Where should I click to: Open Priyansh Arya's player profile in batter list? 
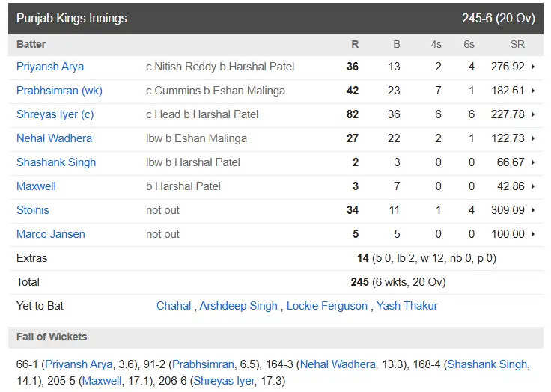coord(50,67)
